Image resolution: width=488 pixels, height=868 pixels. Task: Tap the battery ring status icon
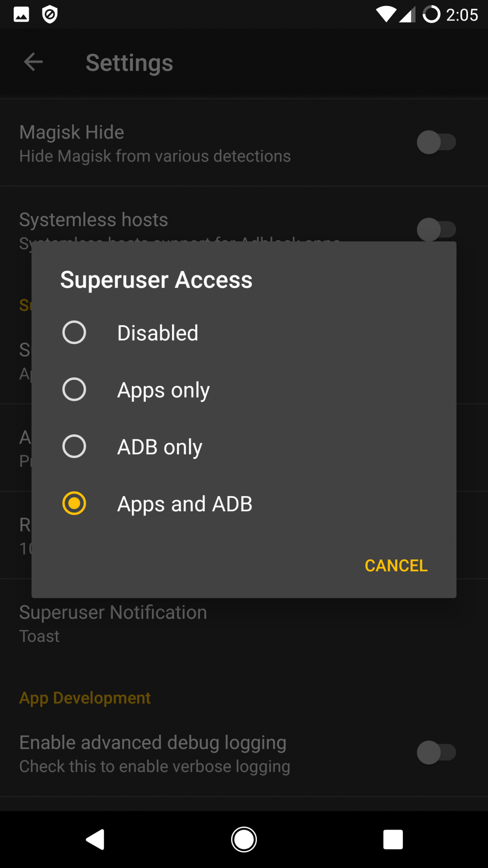[x=431, y=14]
